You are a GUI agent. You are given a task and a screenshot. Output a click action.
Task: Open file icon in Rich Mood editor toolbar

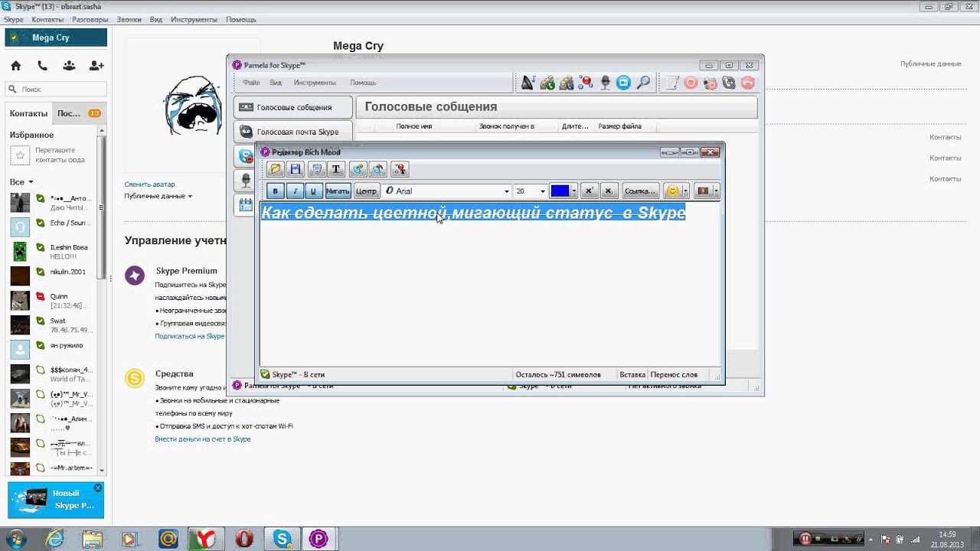pyautogui.click(x=276, y=169)
